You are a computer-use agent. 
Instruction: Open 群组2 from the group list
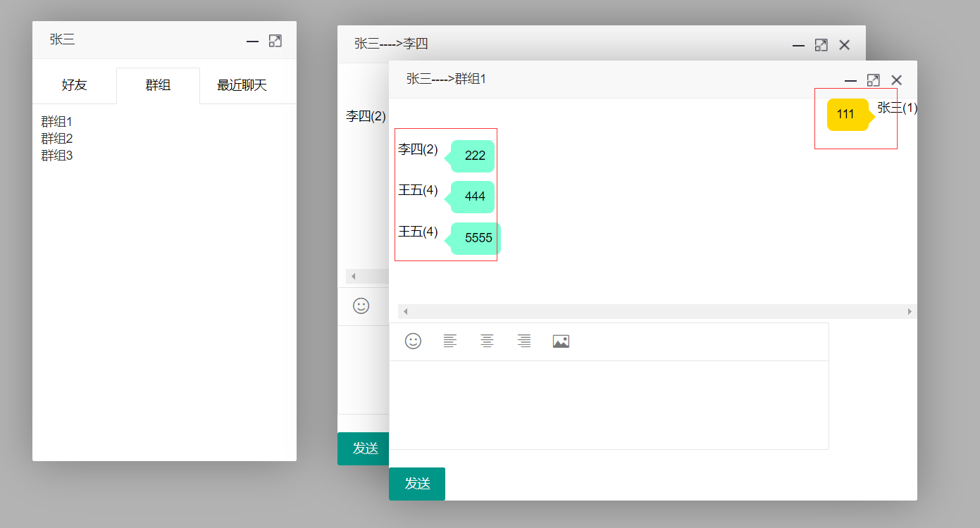click(x=57, y=139)
